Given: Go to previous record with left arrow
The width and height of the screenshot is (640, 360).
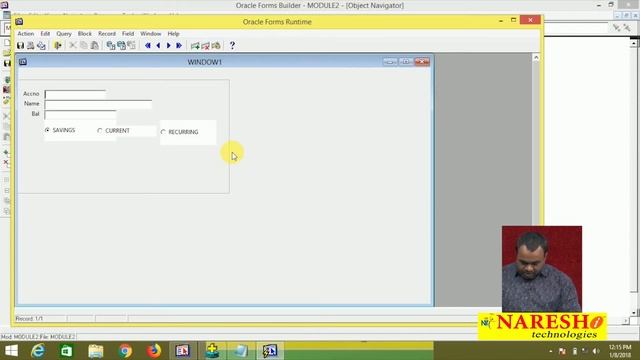Looking at the screenshot, I should pyautogui.click(x=158, y=45).
